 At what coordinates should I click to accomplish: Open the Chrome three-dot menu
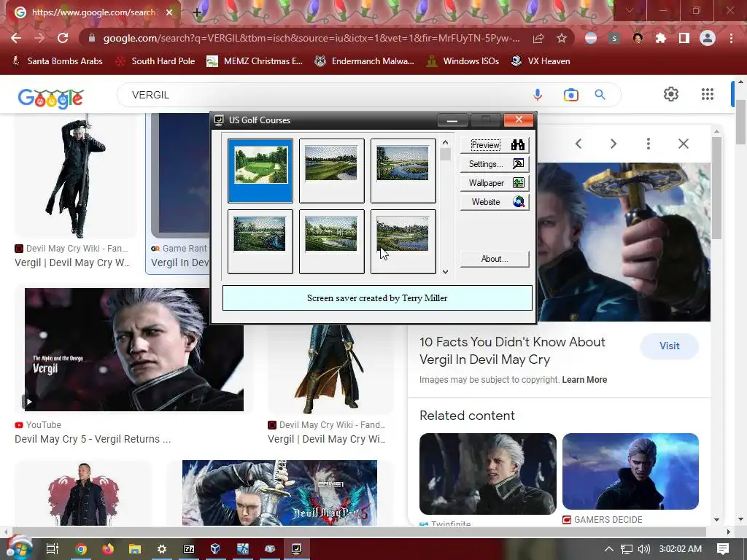(731, 38)
